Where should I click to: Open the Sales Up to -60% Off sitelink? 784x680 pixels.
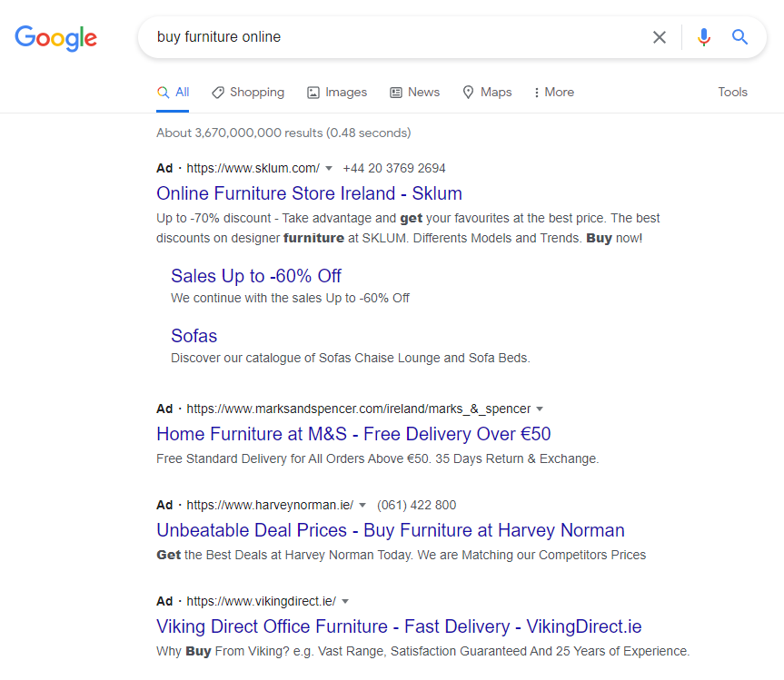256,276
